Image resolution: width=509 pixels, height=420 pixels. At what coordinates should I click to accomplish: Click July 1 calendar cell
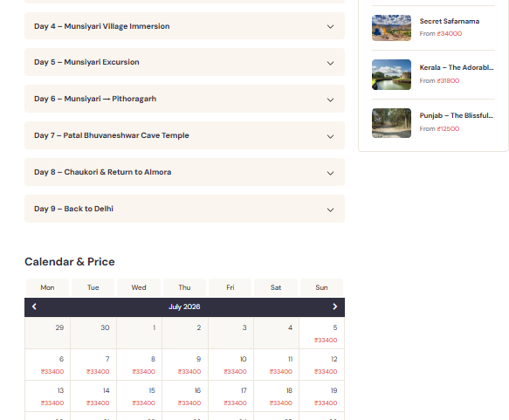click(x=139, y=334)
